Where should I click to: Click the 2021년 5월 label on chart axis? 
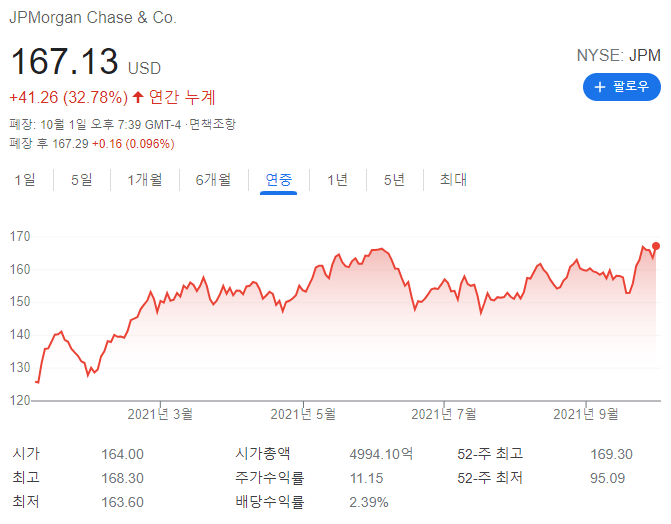click(304, 413)
